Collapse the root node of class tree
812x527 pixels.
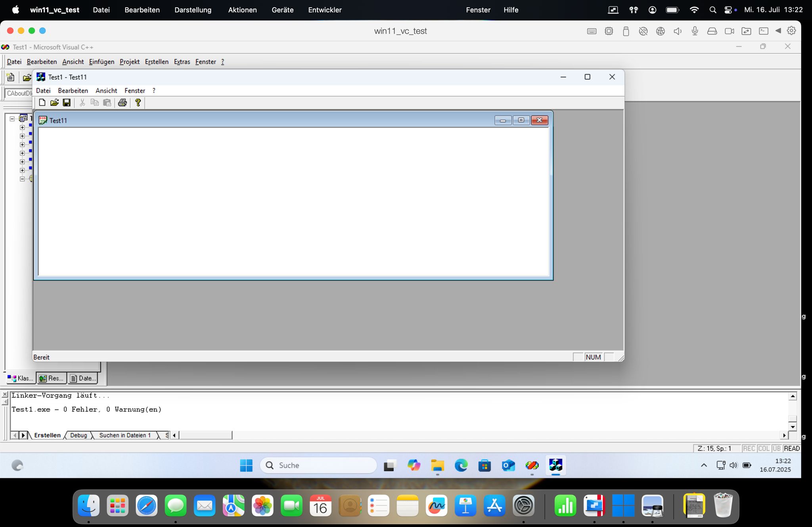pos(12,118)
